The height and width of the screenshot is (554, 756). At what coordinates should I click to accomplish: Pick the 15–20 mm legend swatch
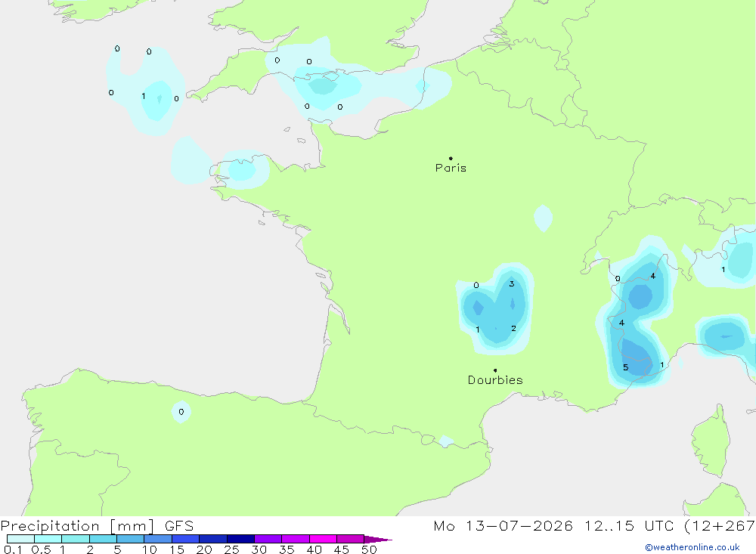click(x=186, y=539)
